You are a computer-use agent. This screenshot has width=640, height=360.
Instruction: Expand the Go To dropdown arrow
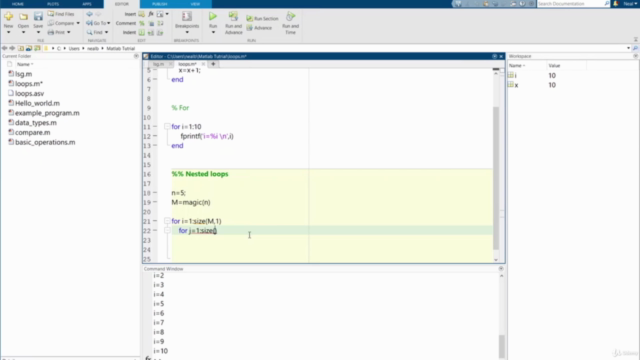pos(109,23)
